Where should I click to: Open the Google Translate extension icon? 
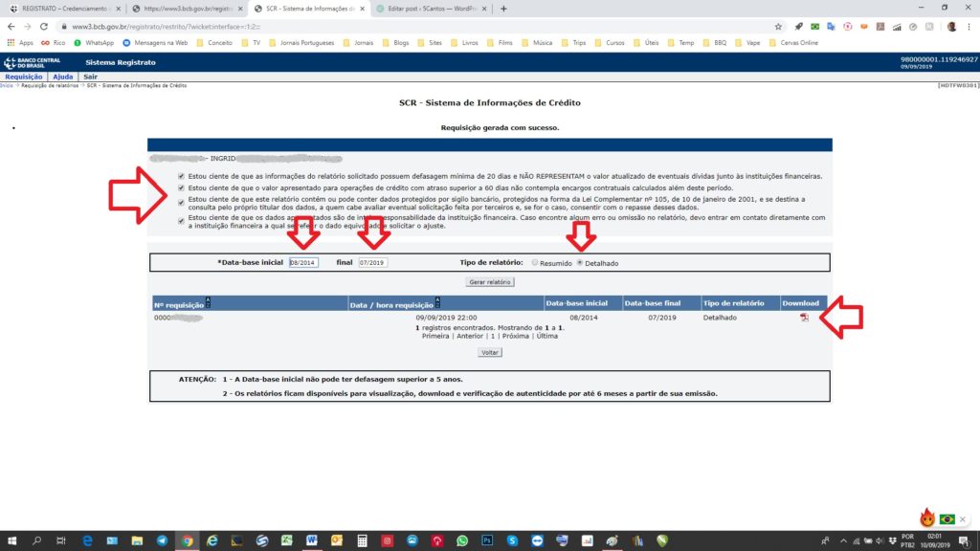pyautogui.click(x=832, y=27)
